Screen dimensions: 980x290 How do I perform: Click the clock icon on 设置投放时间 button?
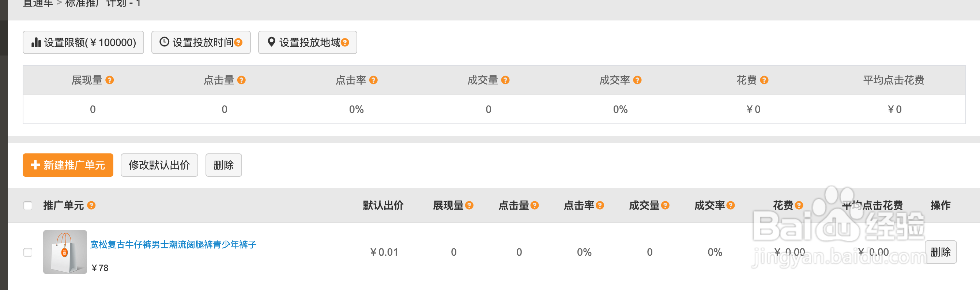[163, 42]
